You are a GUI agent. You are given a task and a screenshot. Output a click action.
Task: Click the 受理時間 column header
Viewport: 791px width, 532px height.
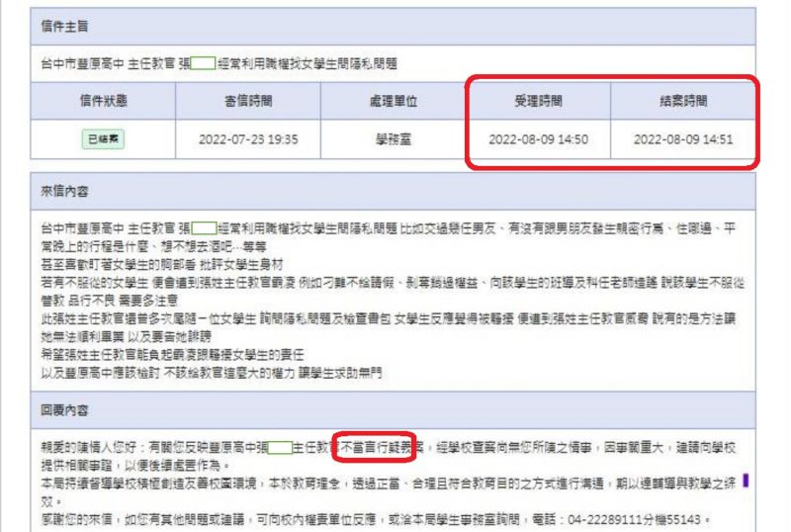(x=538, y=101)
